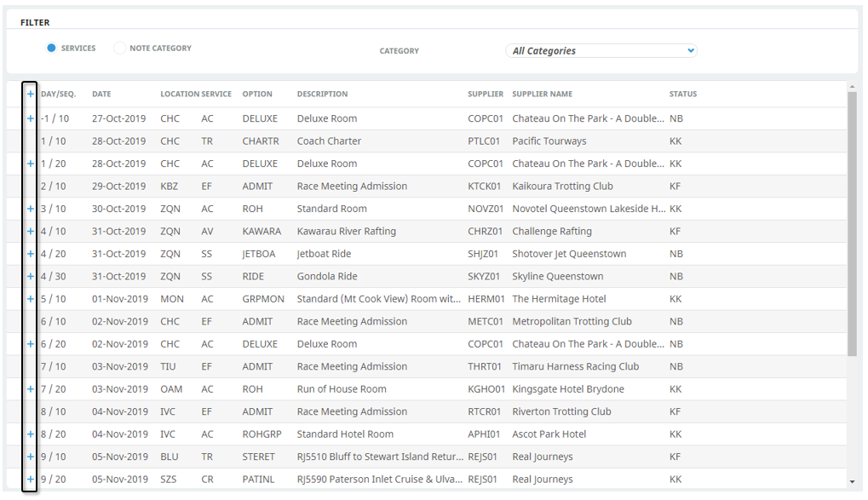Select the Services radio button
This screenshot has width=868, height=500.
click(51, 49)
